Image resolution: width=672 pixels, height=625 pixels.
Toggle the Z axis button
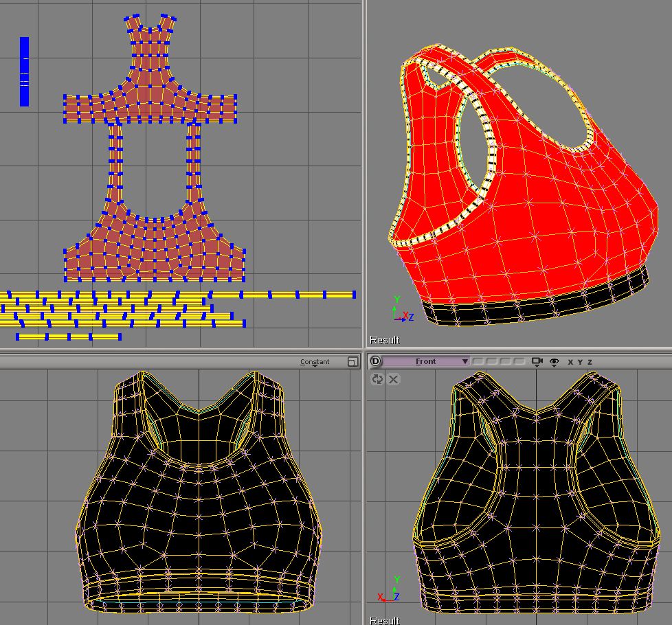click(x=590, y=362)
